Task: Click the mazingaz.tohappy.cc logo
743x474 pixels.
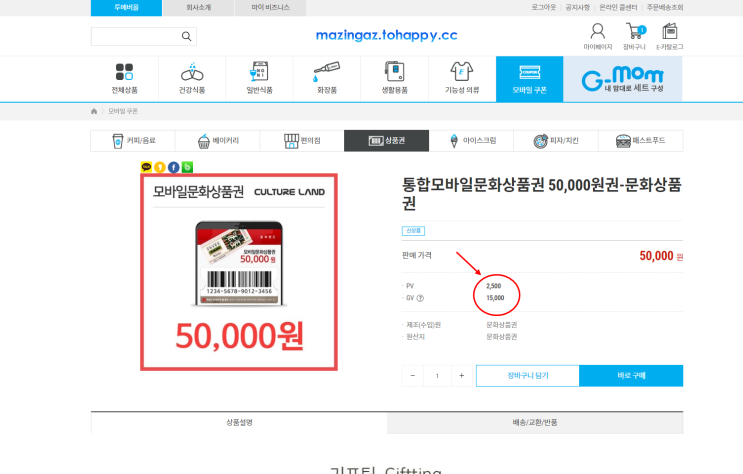Action: click(x=386, y=35)
